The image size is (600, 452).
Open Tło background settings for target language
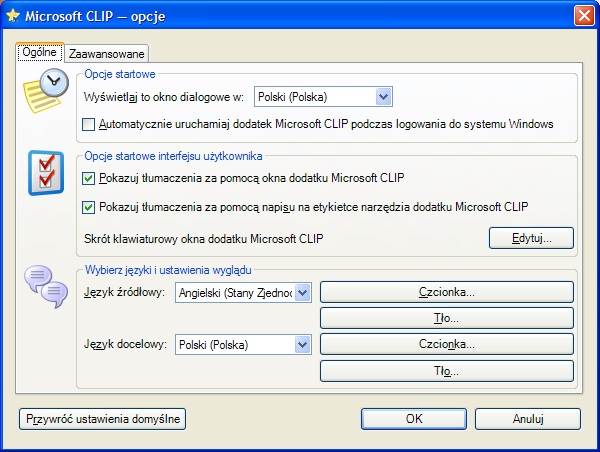pos(447,370)
